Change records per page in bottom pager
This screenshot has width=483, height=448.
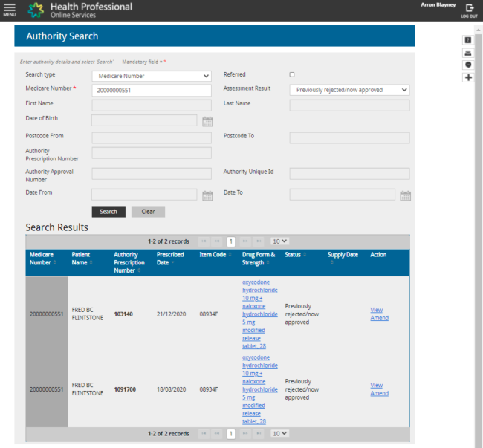pyautogui.click(x=279, y=434)
